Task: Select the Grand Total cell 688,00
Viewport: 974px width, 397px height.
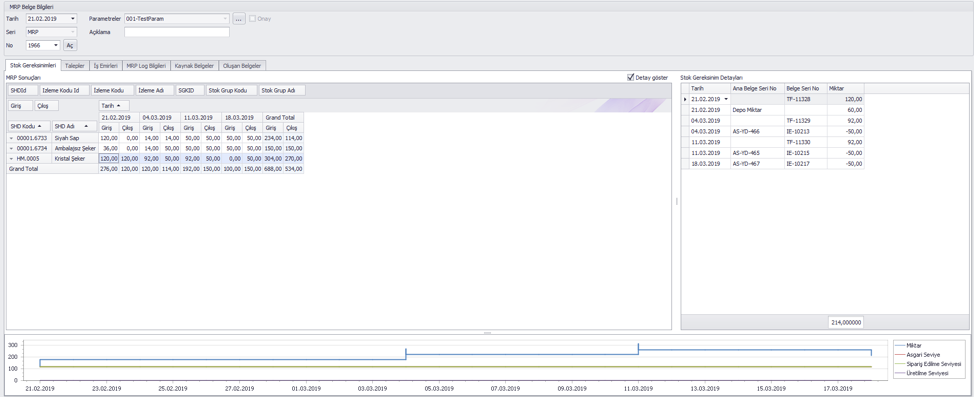Action: [x=273, y=169]
